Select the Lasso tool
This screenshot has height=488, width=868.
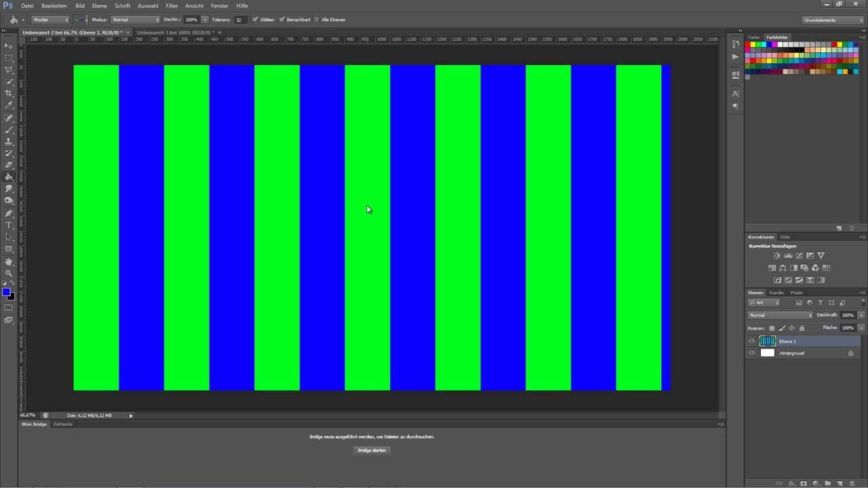[x=9, y=70]
